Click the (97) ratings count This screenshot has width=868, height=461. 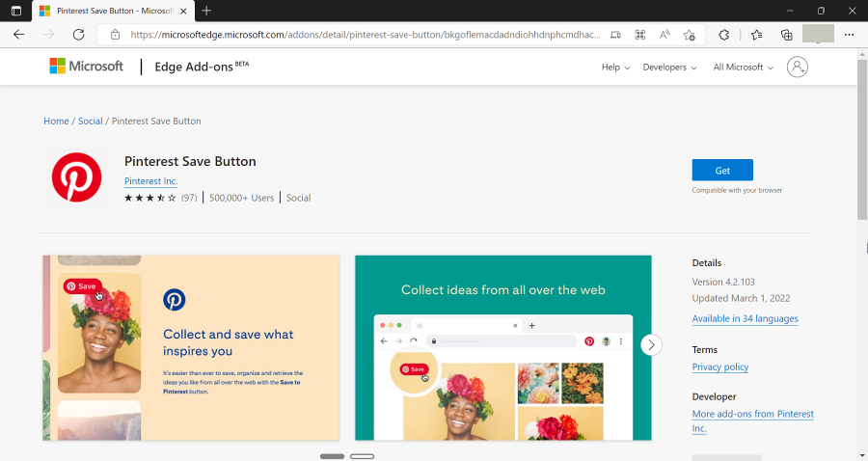click(189, 198)
